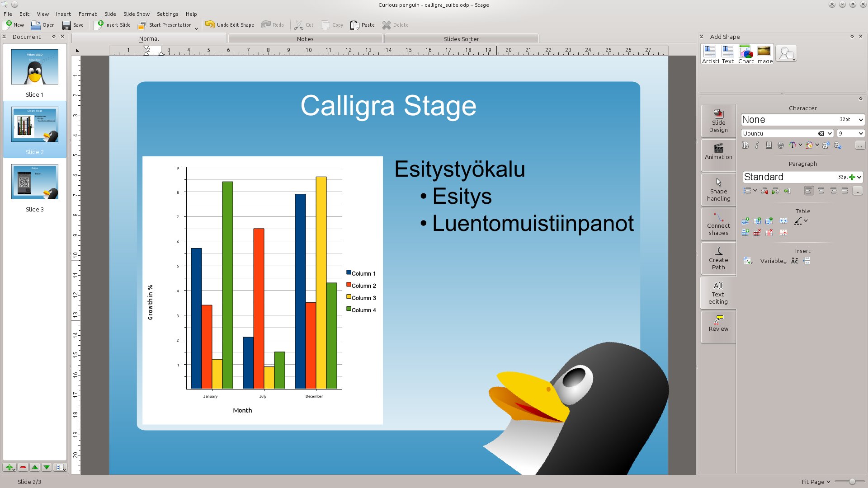Toggle underline text formatting
This screenshot has height=488, width=868.
[769, 145]
